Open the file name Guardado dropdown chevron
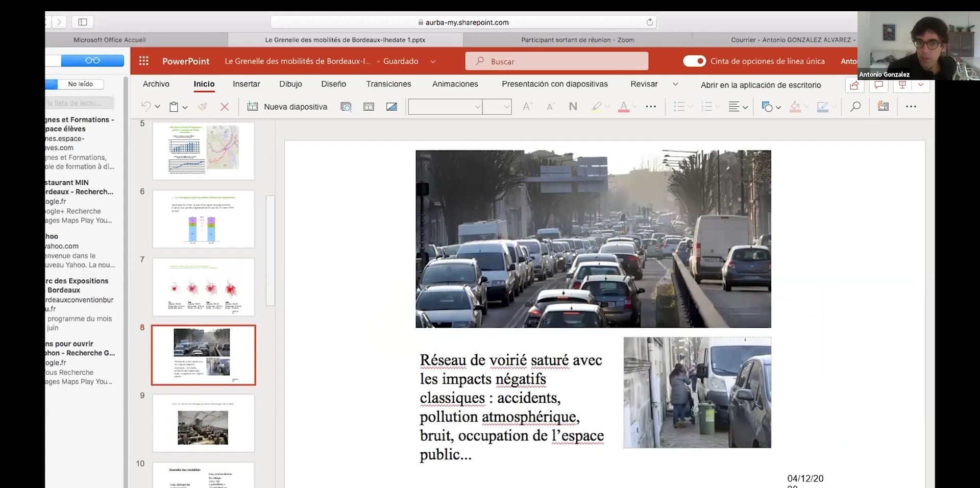980x488 pixels. coord(433,61)
